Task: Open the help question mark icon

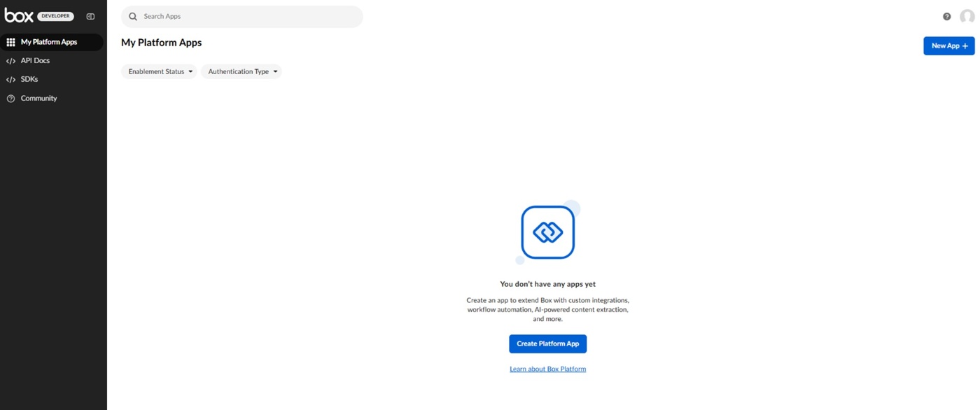Action: pyautogui.click(x=947, y=16)
